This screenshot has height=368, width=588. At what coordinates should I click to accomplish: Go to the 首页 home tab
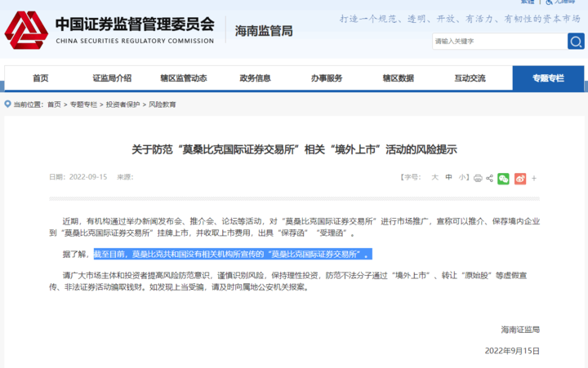click(40, 78)
